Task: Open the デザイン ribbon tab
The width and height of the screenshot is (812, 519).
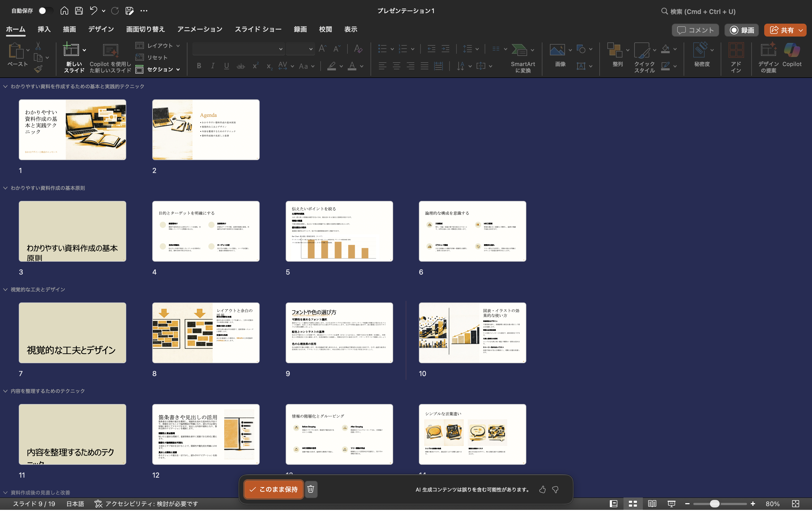Action: pos(101,29)
